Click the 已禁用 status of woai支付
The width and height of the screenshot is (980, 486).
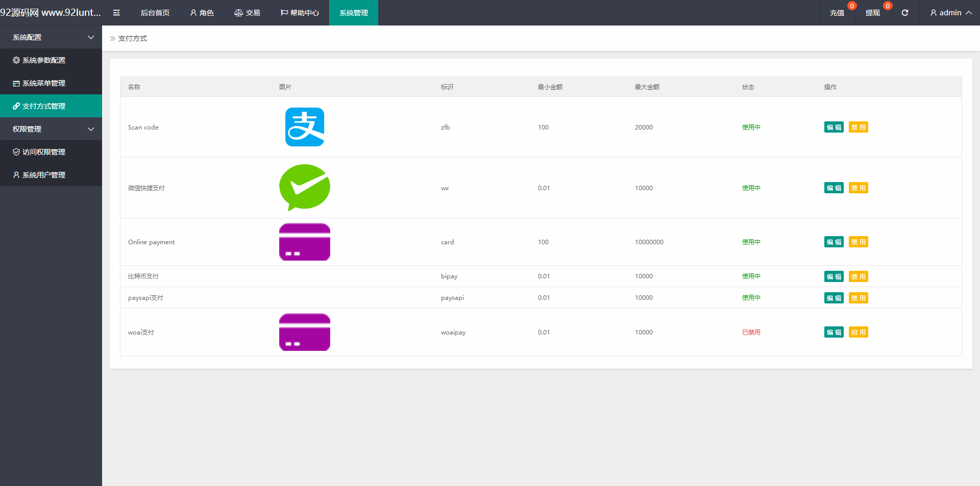coord(751,332)
